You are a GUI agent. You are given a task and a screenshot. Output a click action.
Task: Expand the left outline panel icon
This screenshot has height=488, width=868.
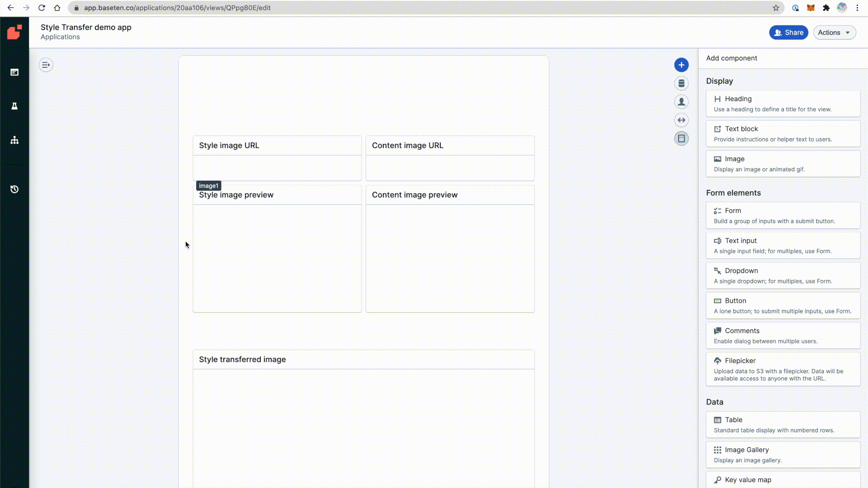46,65
